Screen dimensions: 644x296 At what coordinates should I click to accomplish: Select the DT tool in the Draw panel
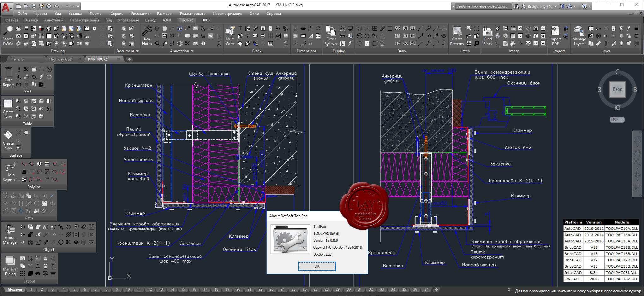[405, 36]
